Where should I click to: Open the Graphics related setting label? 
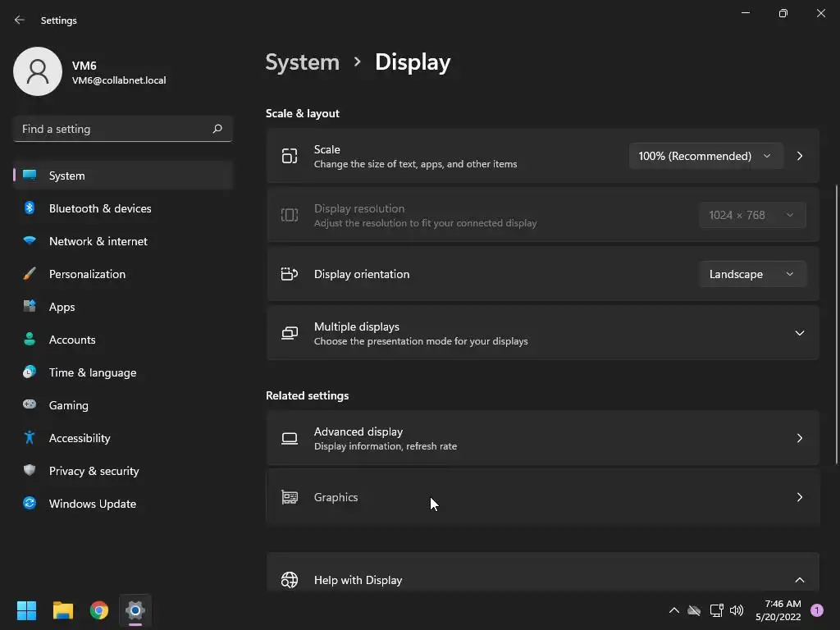336,497
